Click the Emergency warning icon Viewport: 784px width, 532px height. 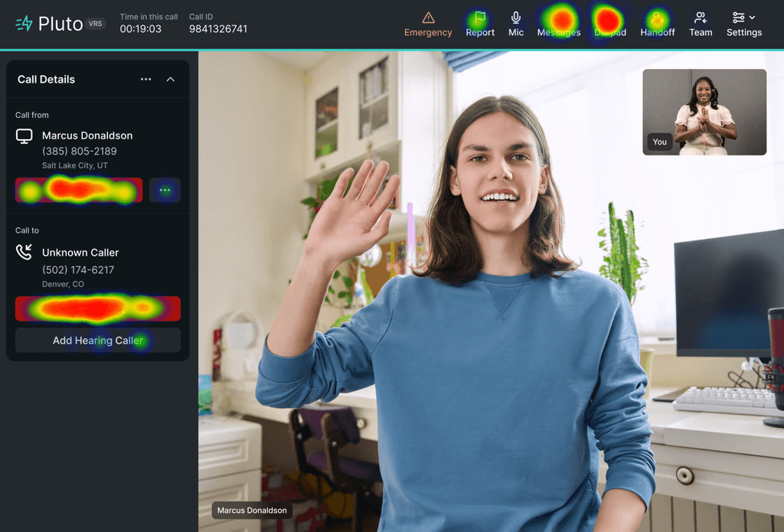(428, 18)
